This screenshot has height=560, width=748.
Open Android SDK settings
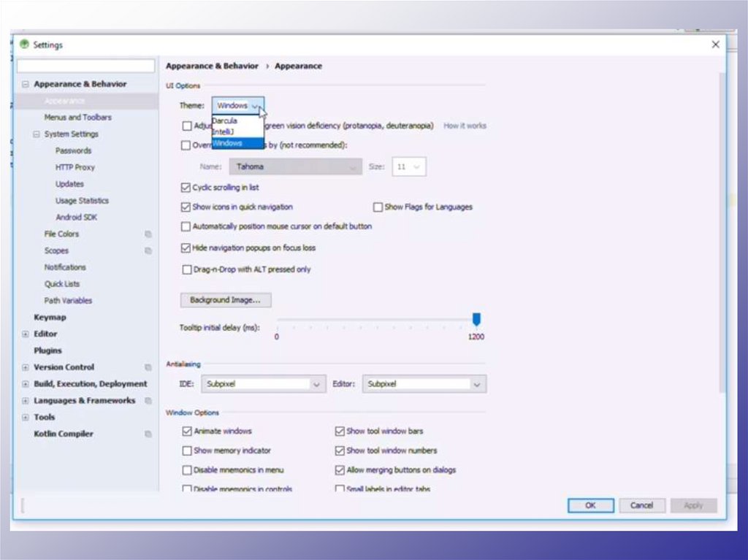(x=76, y=218)
